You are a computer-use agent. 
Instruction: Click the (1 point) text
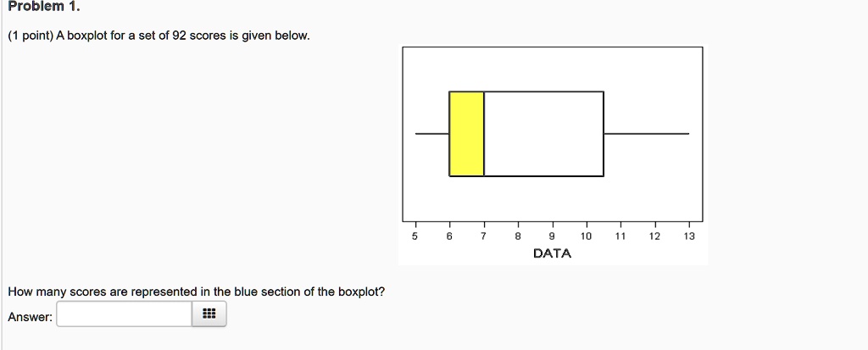[31, 36]
